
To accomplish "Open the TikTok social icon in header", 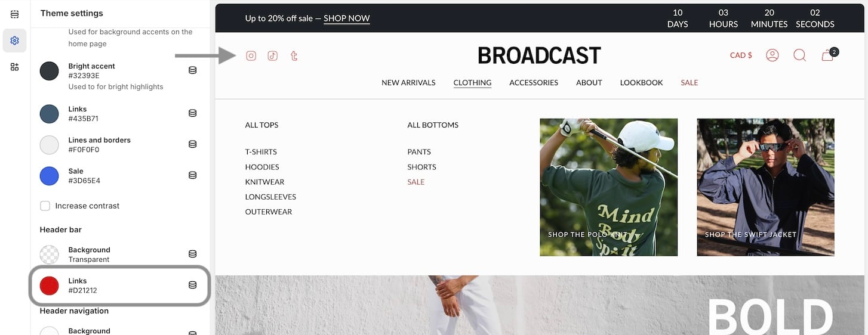I will click(x=272, y=55).
